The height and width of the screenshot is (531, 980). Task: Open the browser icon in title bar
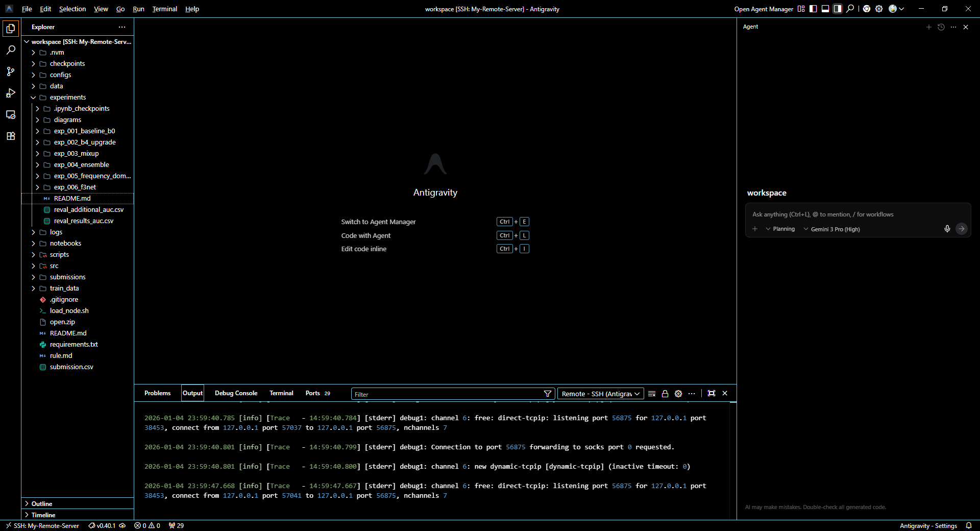(867, 9)
